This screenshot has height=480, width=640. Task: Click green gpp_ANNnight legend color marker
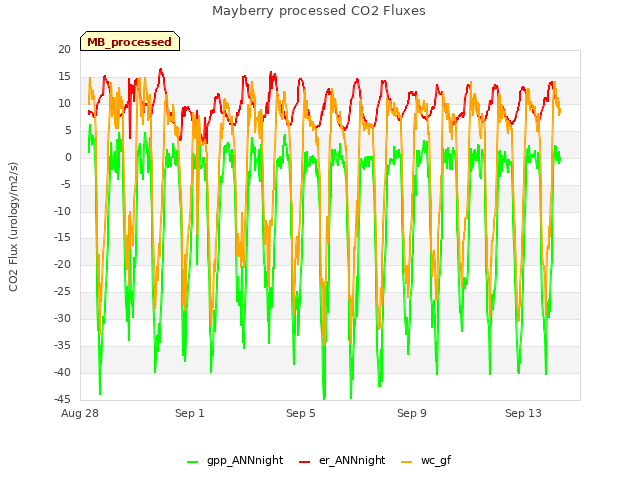click(192, 462)
